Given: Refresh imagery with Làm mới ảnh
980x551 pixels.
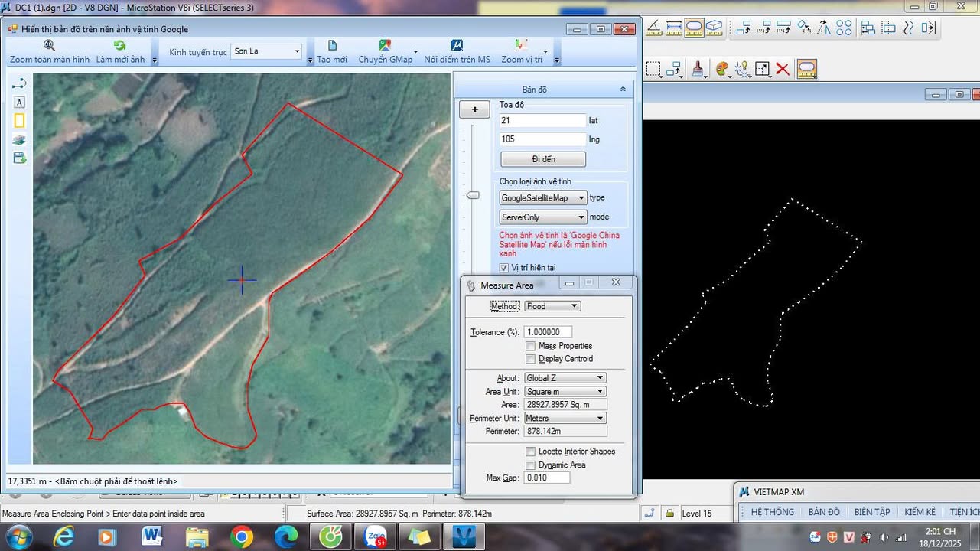Looking at the screenshot, I should point(120,46).
